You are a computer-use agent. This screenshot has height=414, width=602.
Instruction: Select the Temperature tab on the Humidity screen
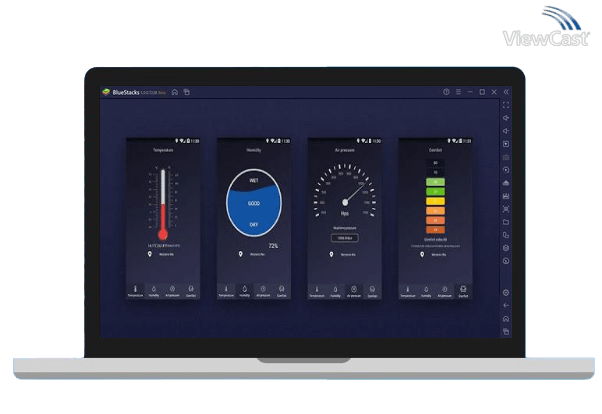point(226,291)
